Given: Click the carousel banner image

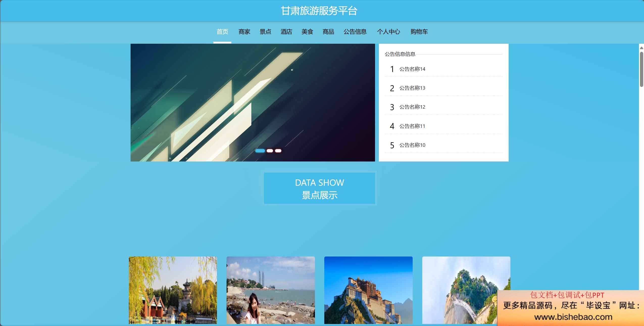Looking at the screenshot, I should 253,103.
